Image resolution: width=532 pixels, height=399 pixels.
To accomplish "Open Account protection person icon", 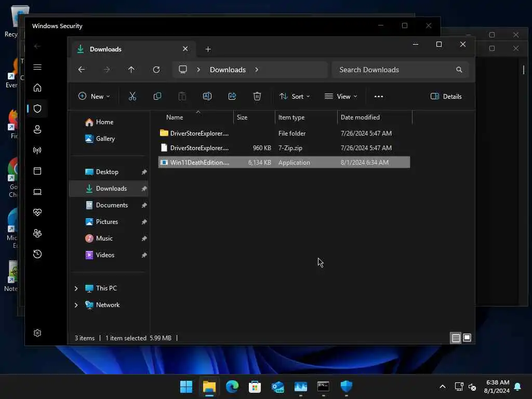I will (x=37, y=129).
